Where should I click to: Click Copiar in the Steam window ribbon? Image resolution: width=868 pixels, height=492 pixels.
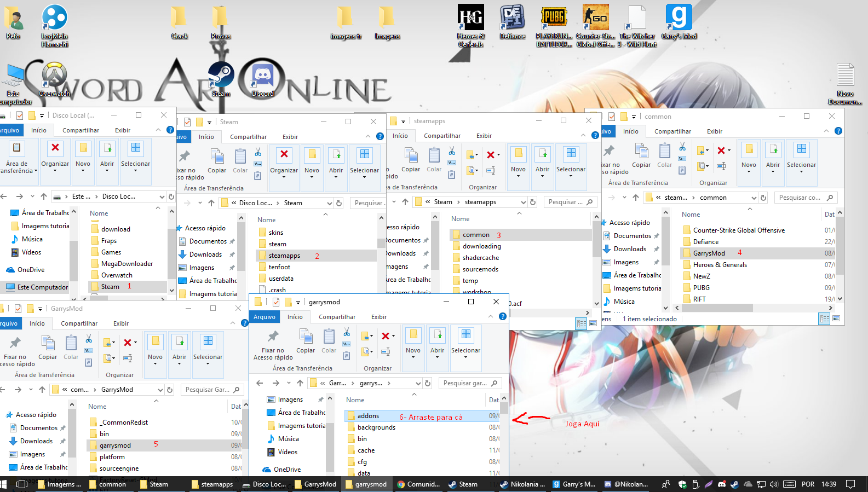217,161
